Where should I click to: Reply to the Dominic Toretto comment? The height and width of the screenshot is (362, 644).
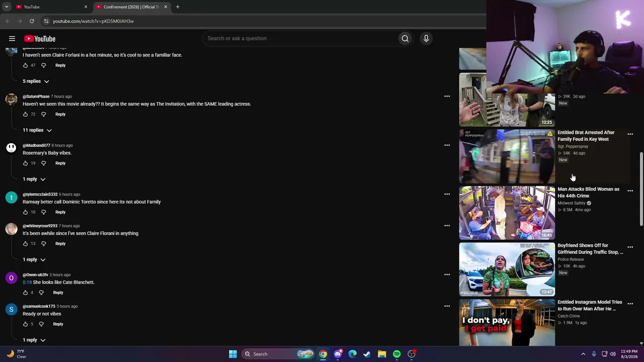tap(60, 212)
